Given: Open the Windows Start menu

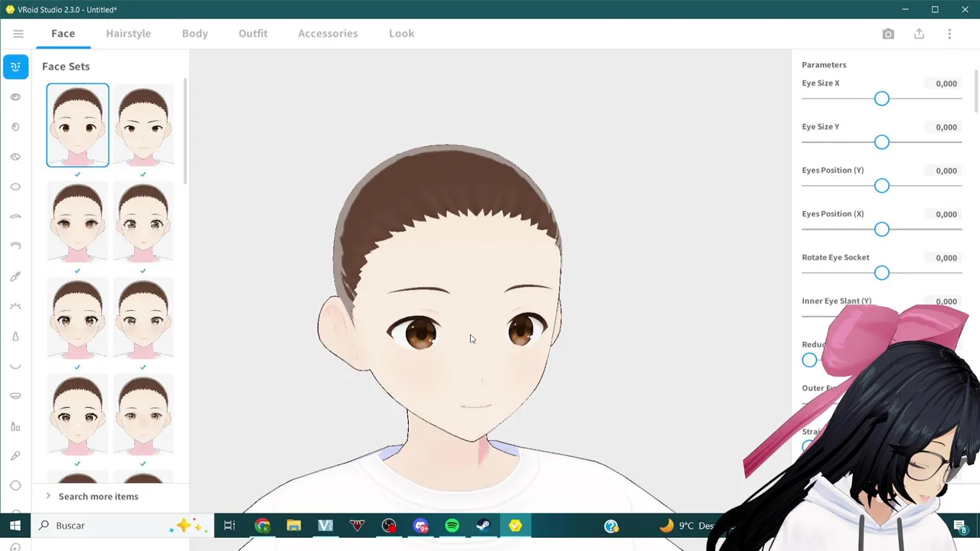Looking at the screenshot, I should tap(15, 526).
